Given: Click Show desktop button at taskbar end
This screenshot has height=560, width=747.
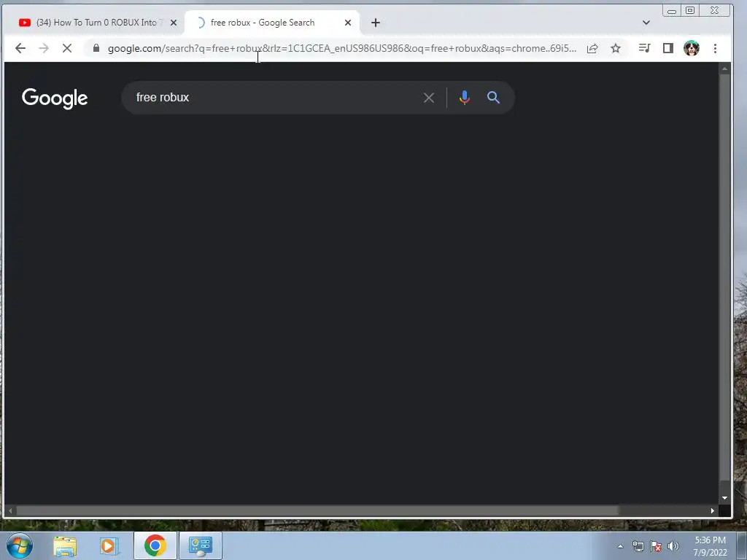Looking at the screenshot, I should pos(742,545).
